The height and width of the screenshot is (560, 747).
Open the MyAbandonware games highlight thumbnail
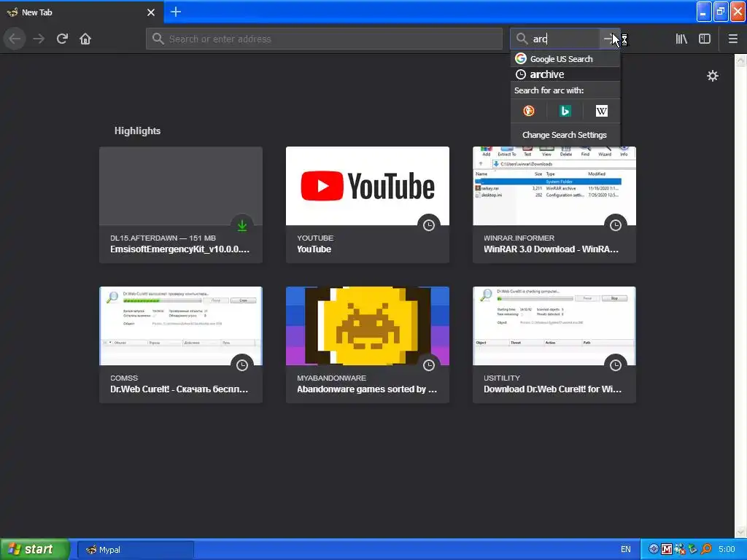point(368,326)
